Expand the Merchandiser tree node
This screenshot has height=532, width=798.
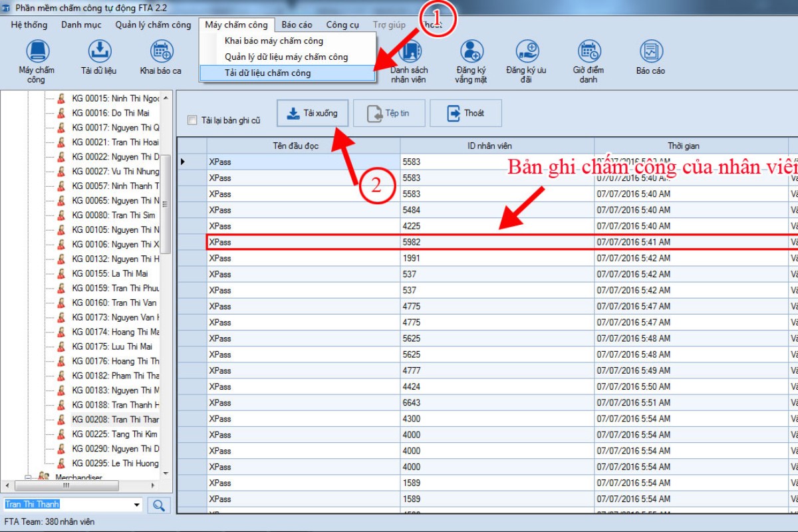point(28,477)
